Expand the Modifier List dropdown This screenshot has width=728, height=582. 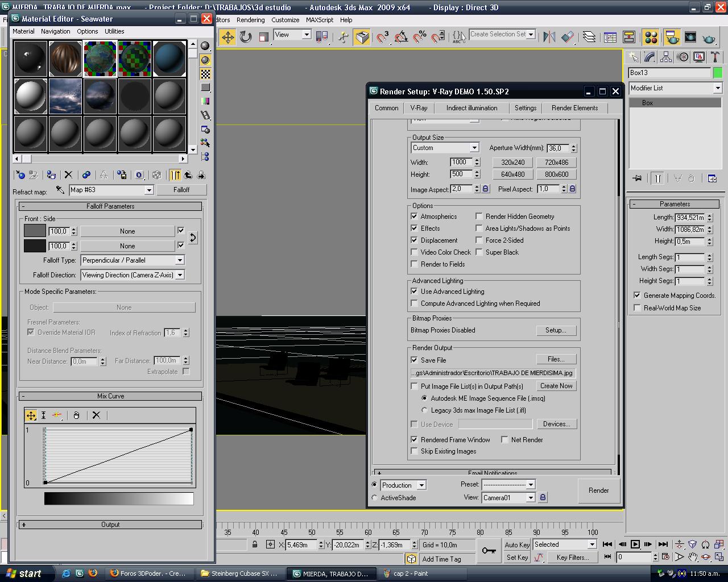(717, 88)
